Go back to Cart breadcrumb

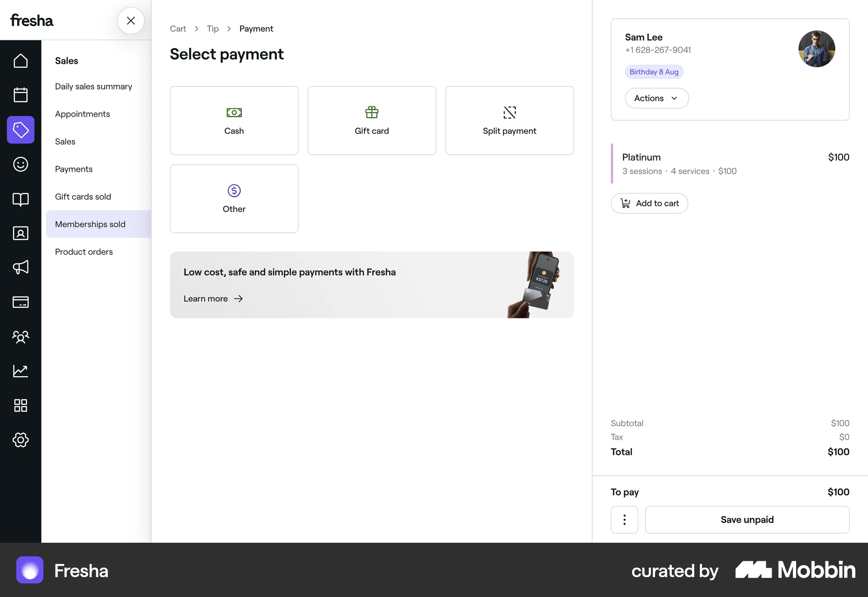click(178, 29)
